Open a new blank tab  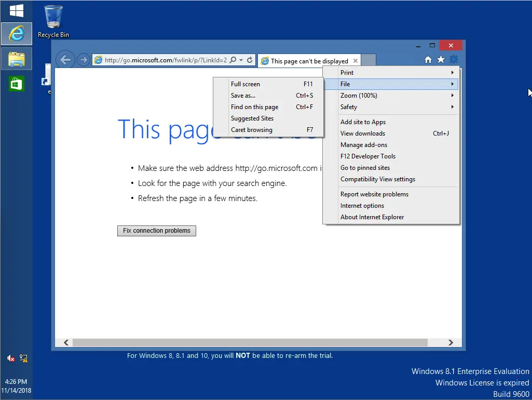(x=369, y=60)
